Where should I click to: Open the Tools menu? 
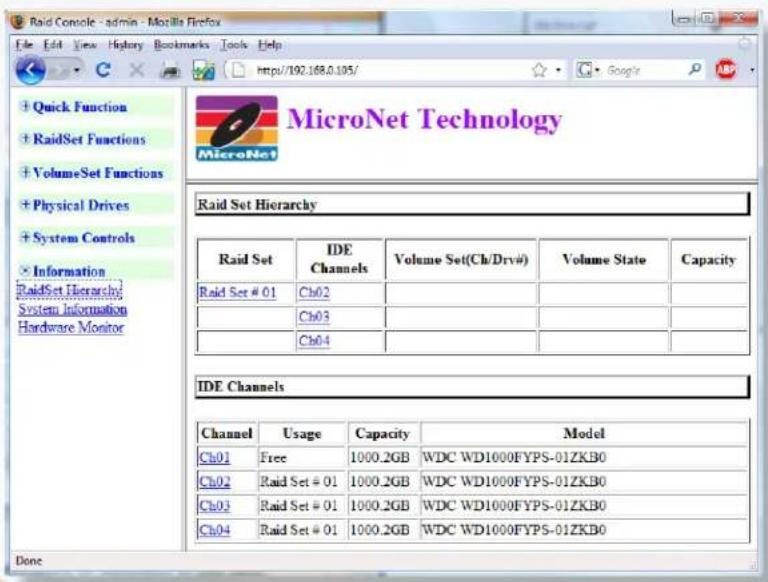click(x=234, y=45)
